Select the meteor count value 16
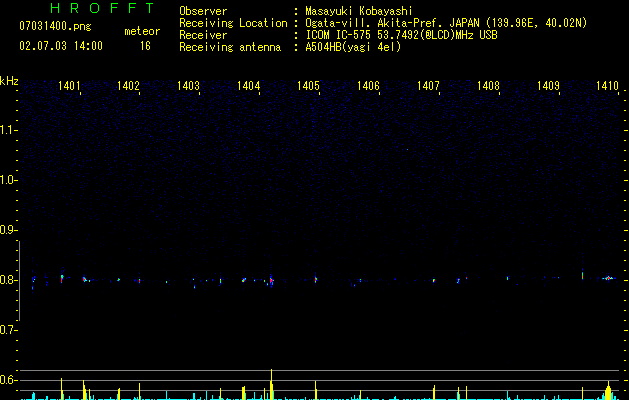This screenshot has height=400, width=629. [145, 46]
